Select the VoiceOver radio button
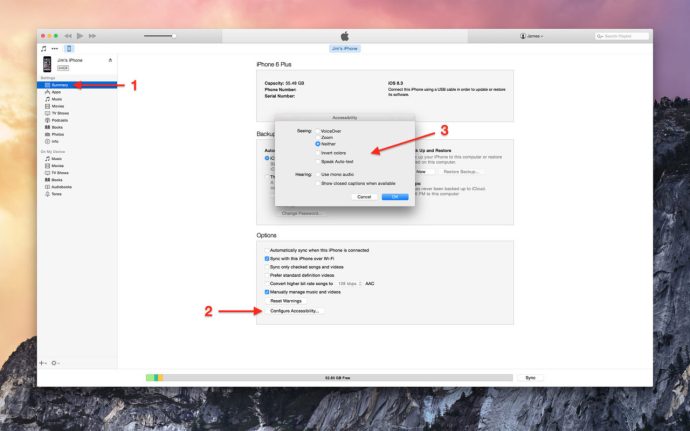Image resolution: width=690 pixels, height=431 pixels. coord(317,131)
